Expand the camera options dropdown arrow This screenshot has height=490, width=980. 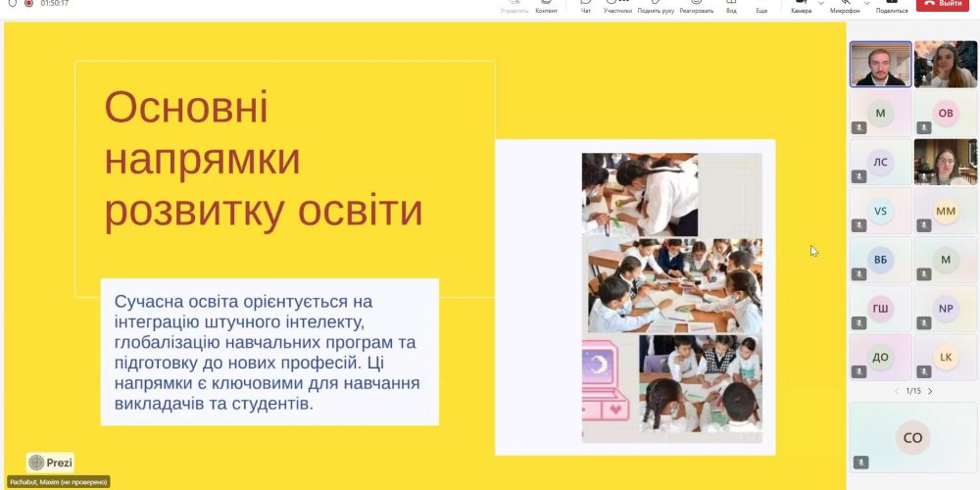point(821,4)
